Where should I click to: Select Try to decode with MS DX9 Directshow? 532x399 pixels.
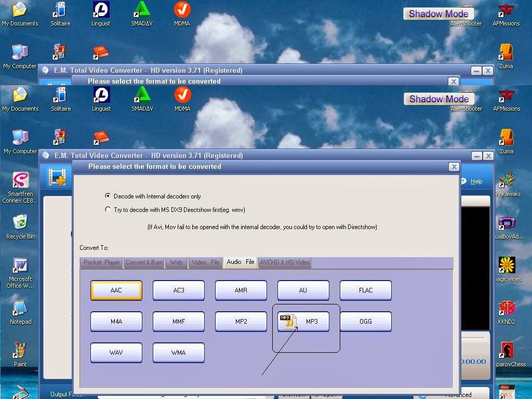(175, 210)
